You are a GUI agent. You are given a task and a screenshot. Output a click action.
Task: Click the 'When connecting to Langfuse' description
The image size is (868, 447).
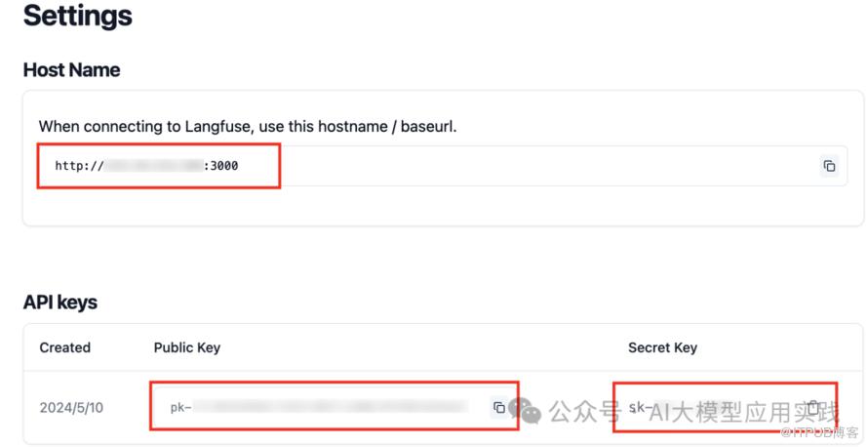click(x=248, y=126)
